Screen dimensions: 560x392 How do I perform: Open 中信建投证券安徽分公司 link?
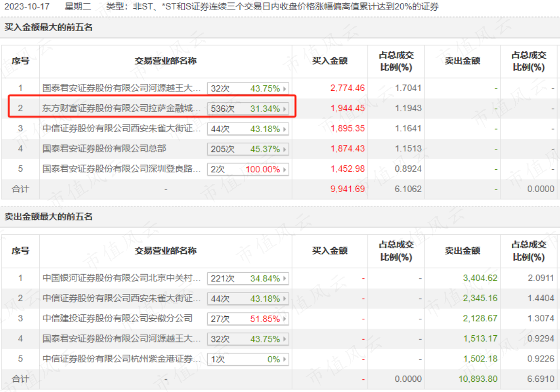pyautogui.click(x=117, y=318)
